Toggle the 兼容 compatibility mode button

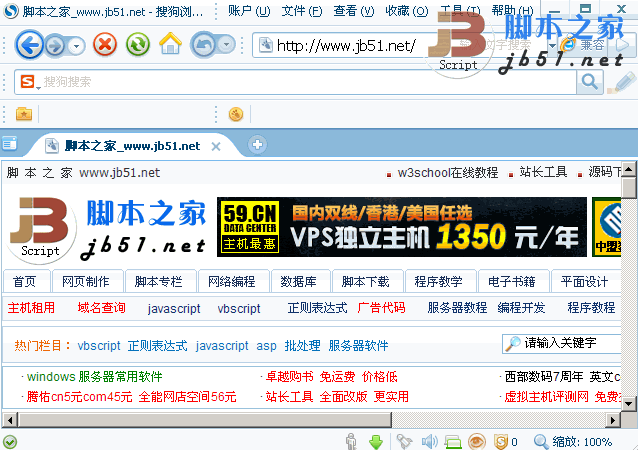[x=583, y=45]
